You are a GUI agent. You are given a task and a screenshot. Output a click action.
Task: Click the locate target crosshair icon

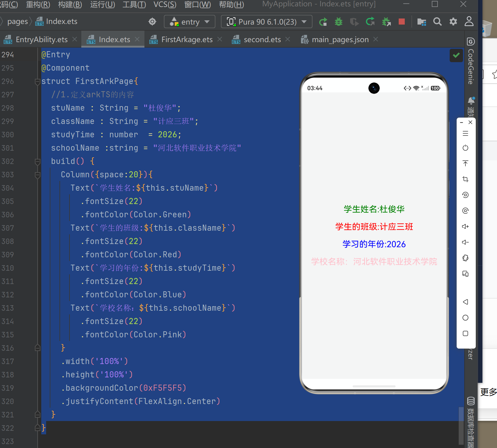[x=152, y=22]
